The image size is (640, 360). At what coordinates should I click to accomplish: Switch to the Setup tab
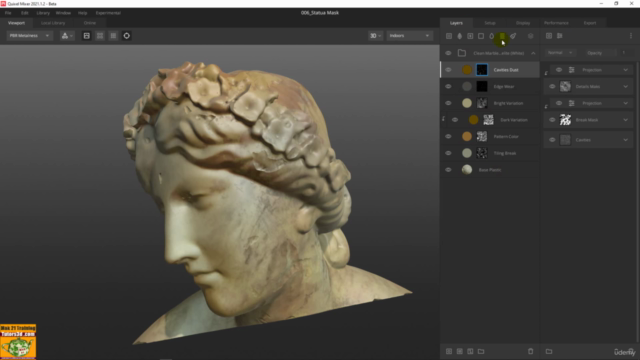[x=490, y=23]
